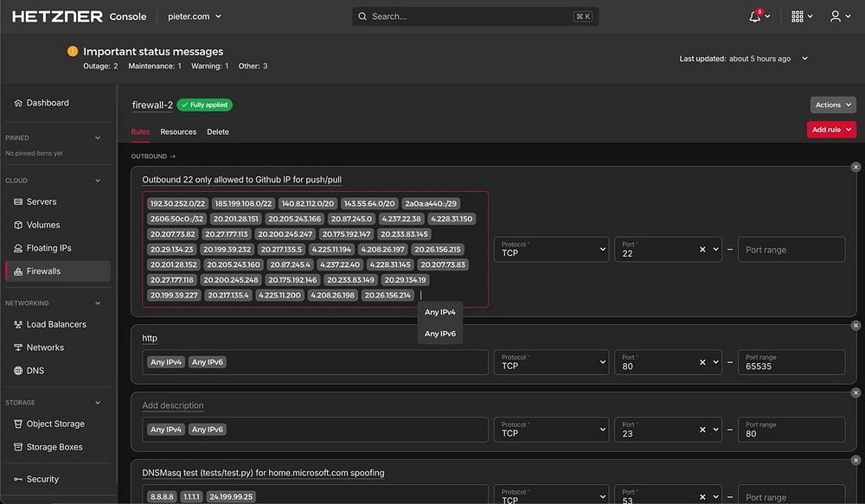Click the Add rule button
865x504 pixels.
[831, 130]
